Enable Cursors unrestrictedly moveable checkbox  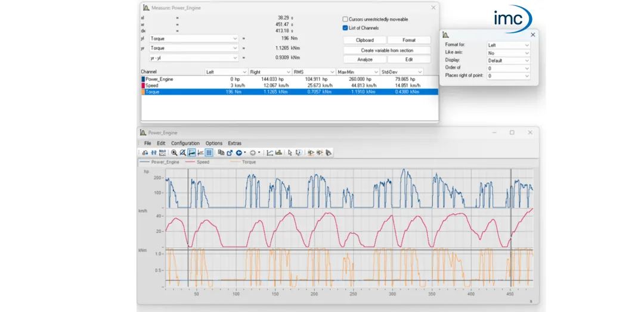pyautogui.click(x=345, y=20)
